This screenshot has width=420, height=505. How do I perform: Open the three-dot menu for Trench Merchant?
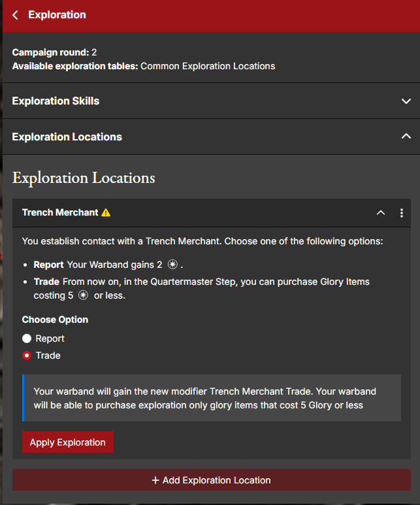point(402,213)
